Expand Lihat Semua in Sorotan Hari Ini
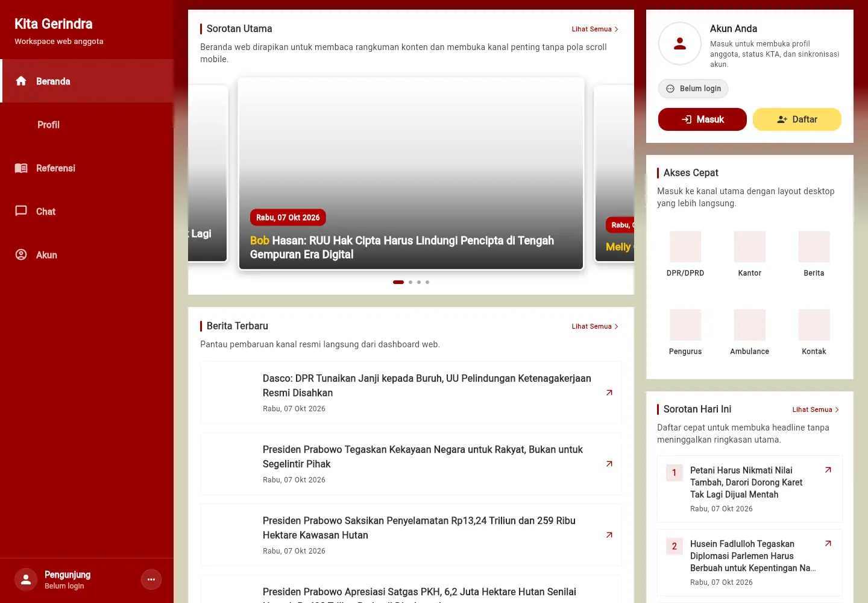The height and width of the screenshot is (603, 868). click(816, 409)
